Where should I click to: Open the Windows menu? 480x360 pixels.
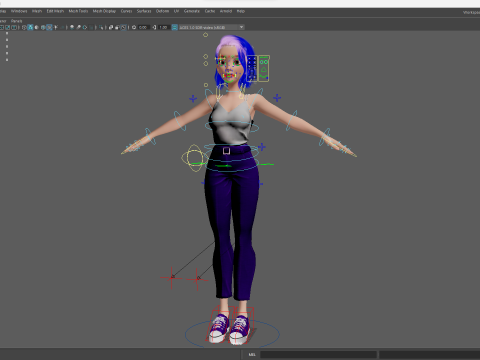pyautogui.click(x=19, y=11)
